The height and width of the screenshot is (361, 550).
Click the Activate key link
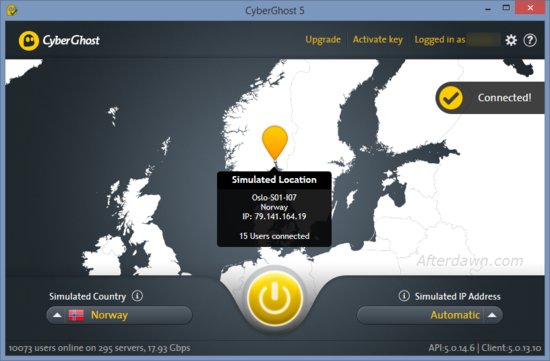tap(378, 40)
